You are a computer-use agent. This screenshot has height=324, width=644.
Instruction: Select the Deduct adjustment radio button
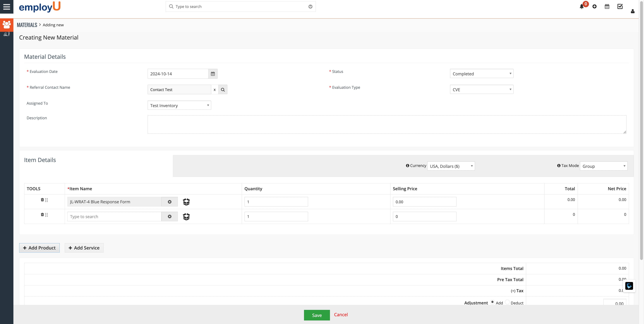click(x=507, y=302)
